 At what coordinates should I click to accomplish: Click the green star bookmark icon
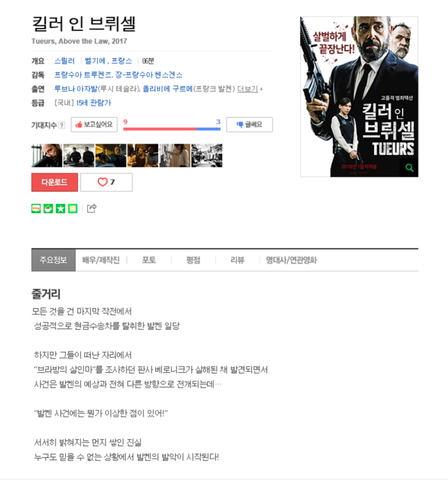click(x=61, y=209)
